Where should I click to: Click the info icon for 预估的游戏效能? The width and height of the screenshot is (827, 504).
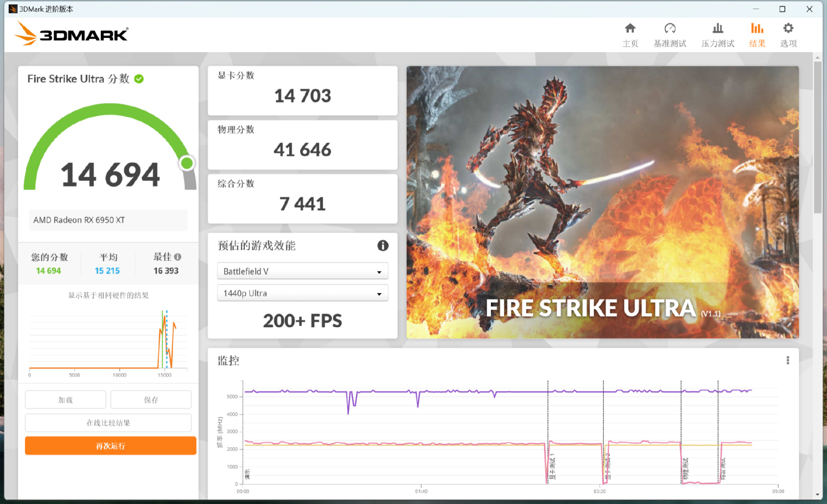[383, 246]
